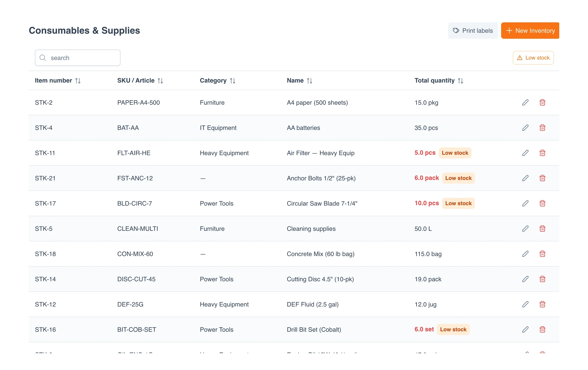Screen dimensions: 588x370
Task: Click SKU BIT-COB-SET
Action: point(137,329)
